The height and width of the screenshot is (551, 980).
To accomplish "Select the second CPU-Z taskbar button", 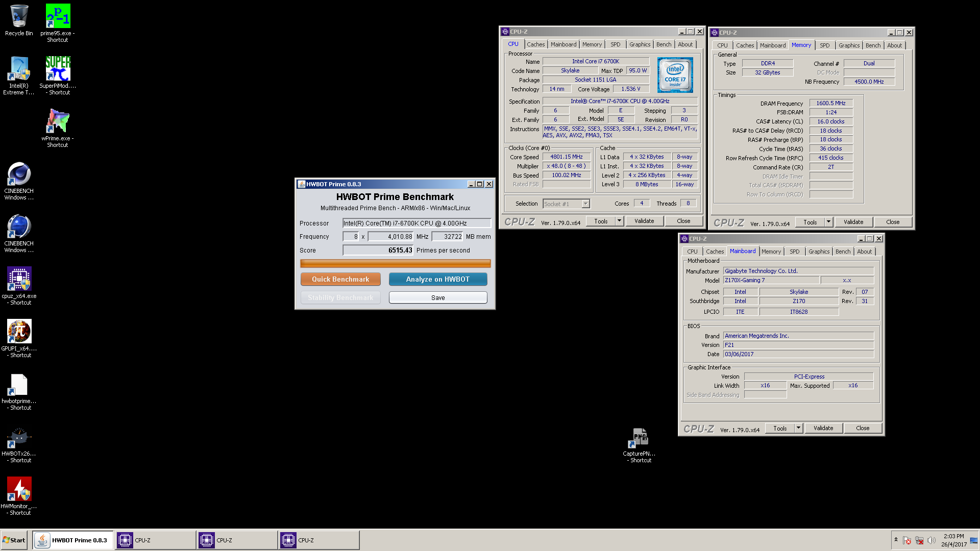I will pos(237,540).
